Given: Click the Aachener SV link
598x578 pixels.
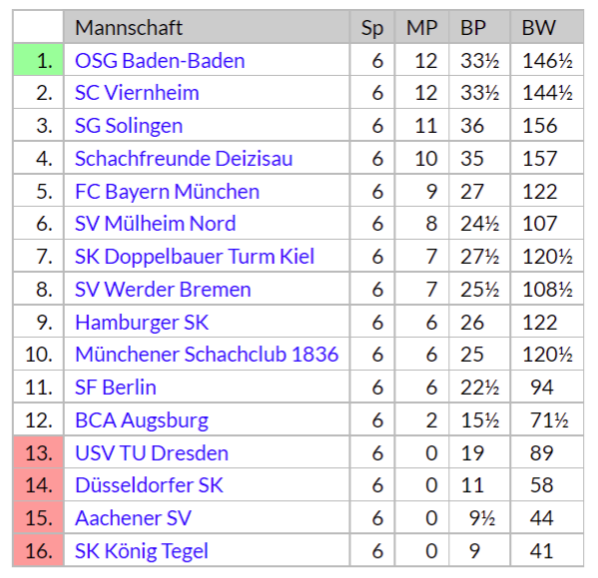Looking at the screenshot, I should click(133, 519).
